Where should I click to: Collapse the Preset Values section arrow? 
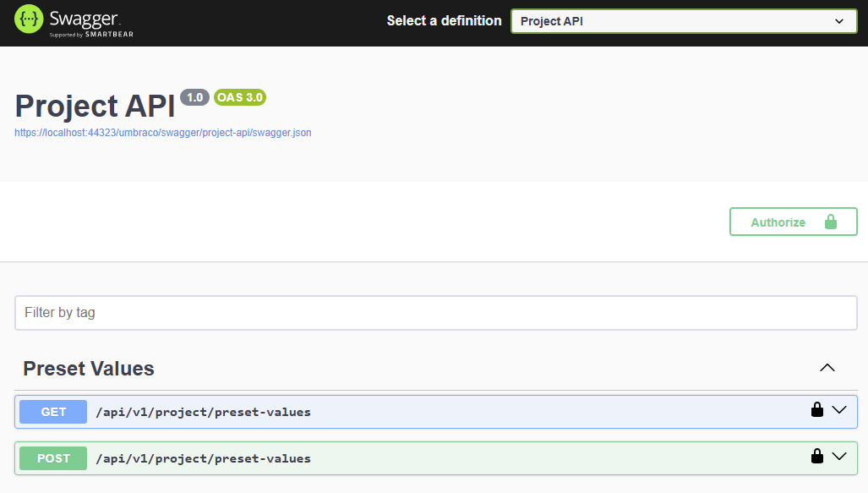[827, 368]
